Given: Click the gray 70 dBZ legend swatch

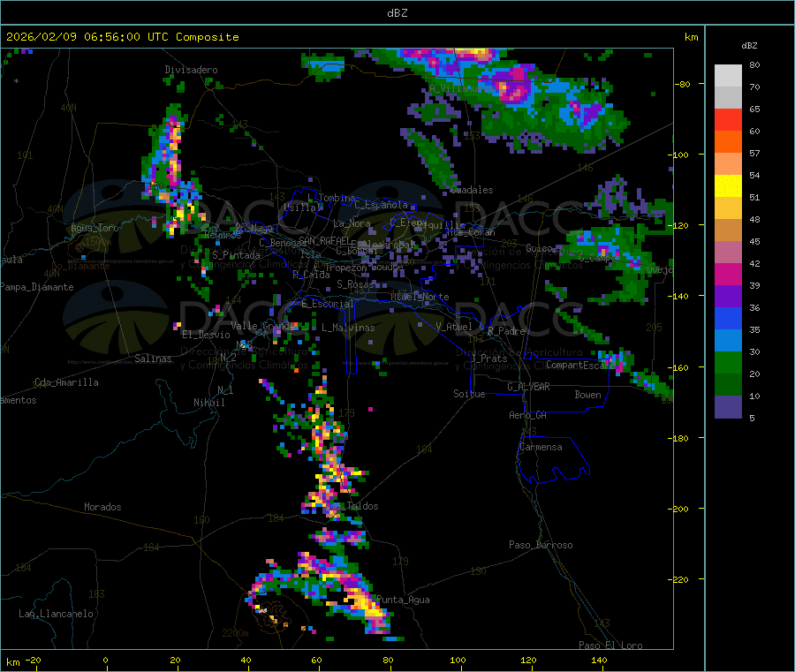Looking at the screenshot, I should [x=728, y=98].
